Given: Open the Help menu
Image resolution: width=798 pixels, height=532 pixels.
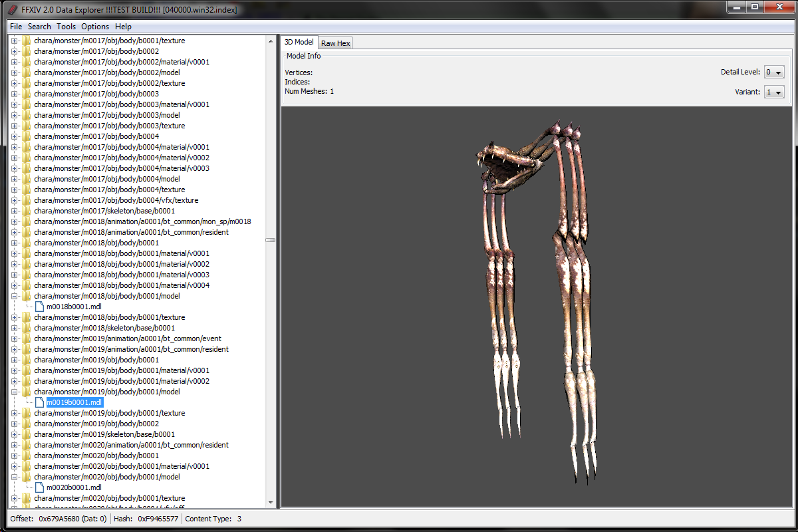Looking at the screenshot, I should [x=123, y=27].
